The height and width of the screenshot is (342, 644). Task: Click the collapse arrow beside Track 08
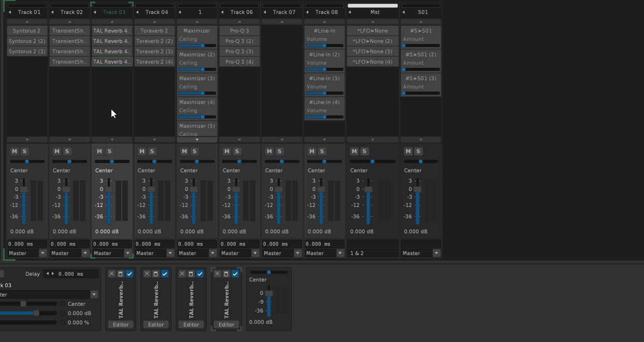pos(307,12)
